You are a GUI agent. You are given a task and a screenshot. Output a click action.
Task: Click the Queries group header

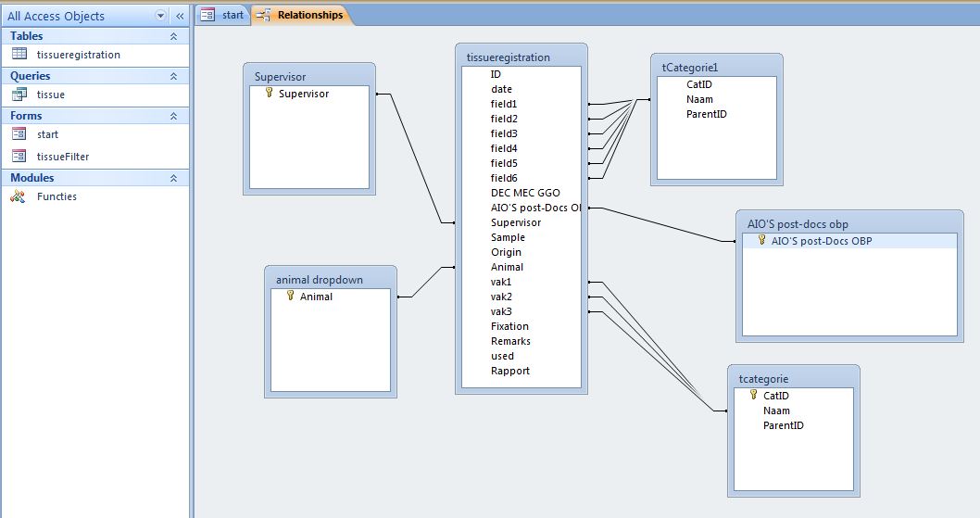click(95, 76)
